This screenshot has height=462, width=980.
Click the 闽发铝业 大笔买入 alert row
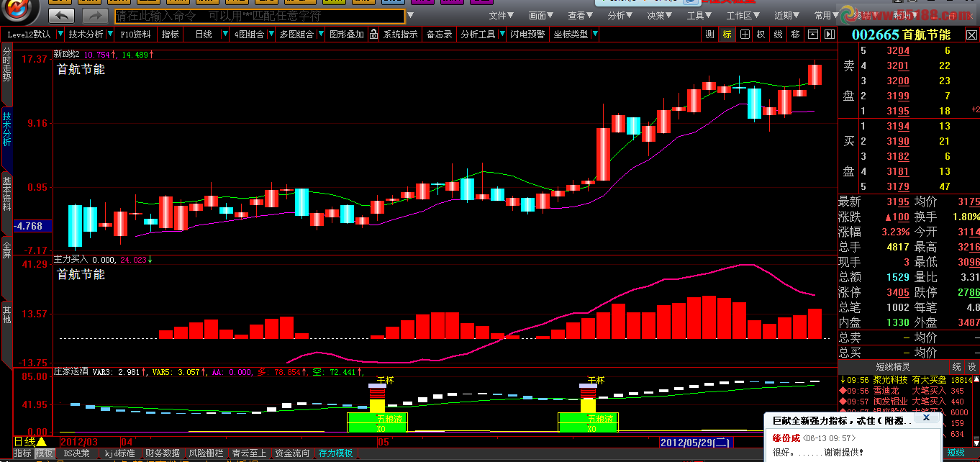click(905, 402)
